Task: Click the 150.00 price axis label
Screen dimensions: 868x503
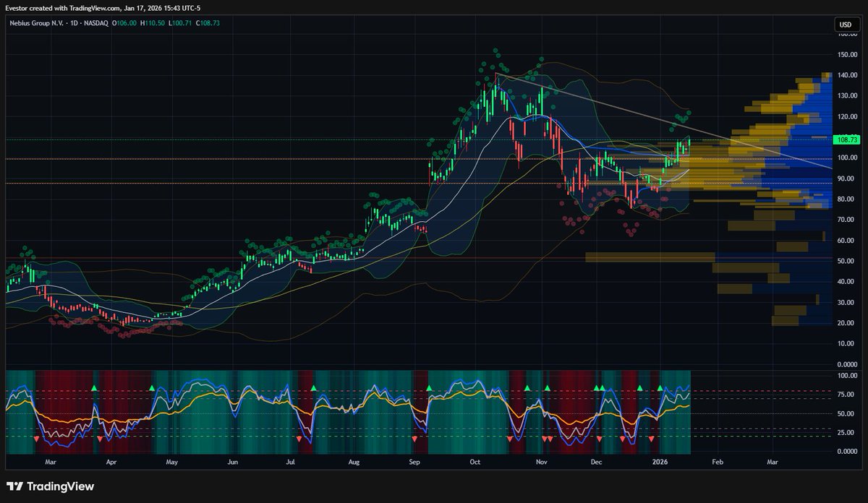Action: coord(847,54)
